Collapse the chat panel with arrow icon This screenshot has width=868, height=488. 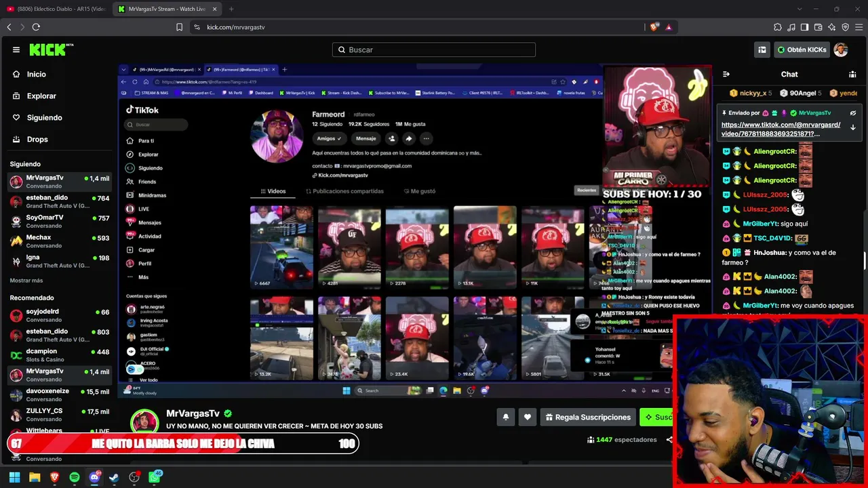[x=726, y=75]
